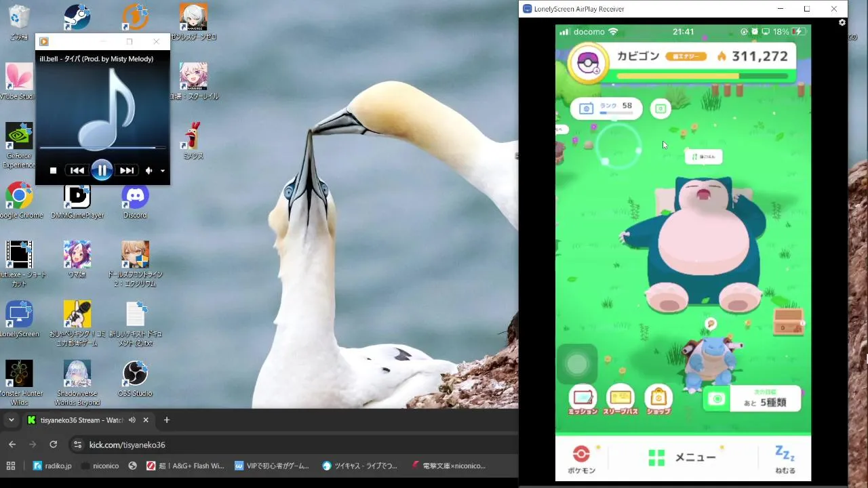Image resolution: width=868 pixels, height=488 pixels.
Task: Open the aviutl.exe shortcut icon
Action: 20,264
